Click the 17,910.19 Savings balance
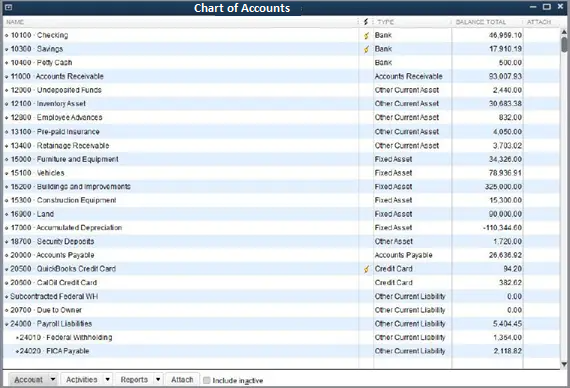 [x=505, y=49]
